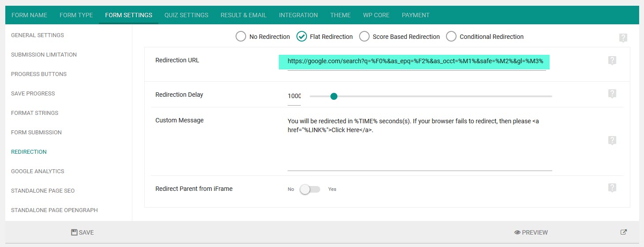This screenshot has height=247, width=644.
Task: Open the help icon next to redirection types
Action: click(623, 38)
